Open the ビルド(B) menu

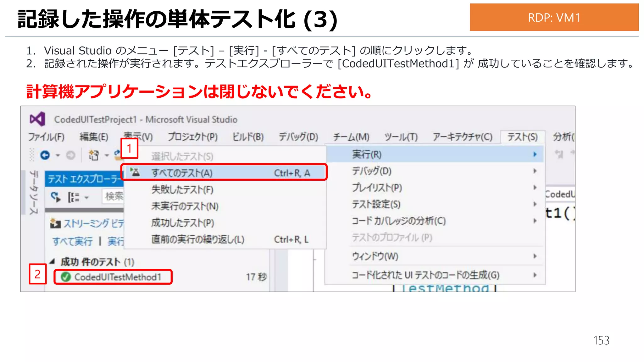(248, 137)
